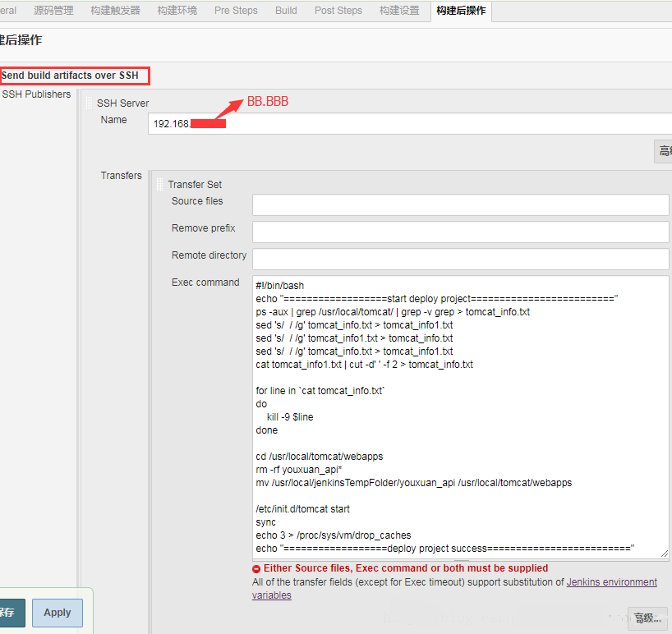Open the Post Steps tab
The image size is (672, 634).
pyautogui.click(x=338, y=11)
